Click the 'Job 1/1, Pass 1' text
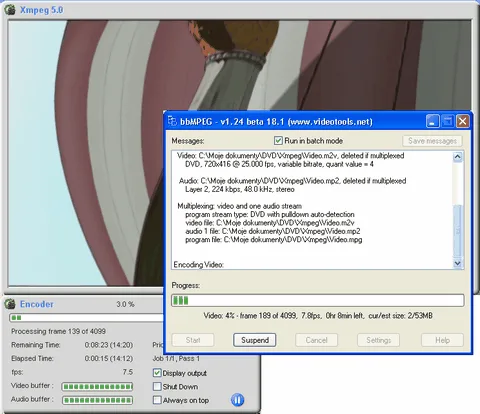Image resolution: width=480 pixels, height=414 pixels. click(176, 359)
